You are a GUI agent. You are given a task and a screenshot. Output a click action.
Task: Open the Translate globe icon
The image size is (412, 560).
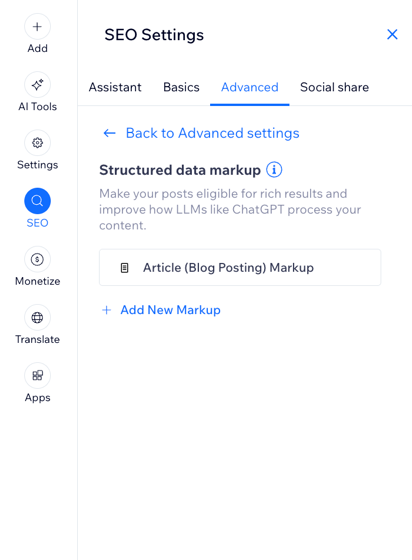[x=37, y=318]
